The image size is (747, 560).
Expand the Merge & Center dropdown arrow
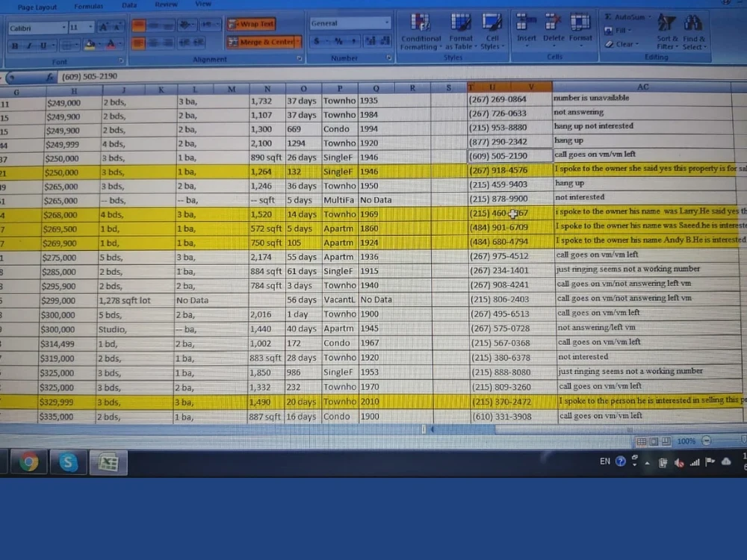pyautogui.click(x=298, y=42)
